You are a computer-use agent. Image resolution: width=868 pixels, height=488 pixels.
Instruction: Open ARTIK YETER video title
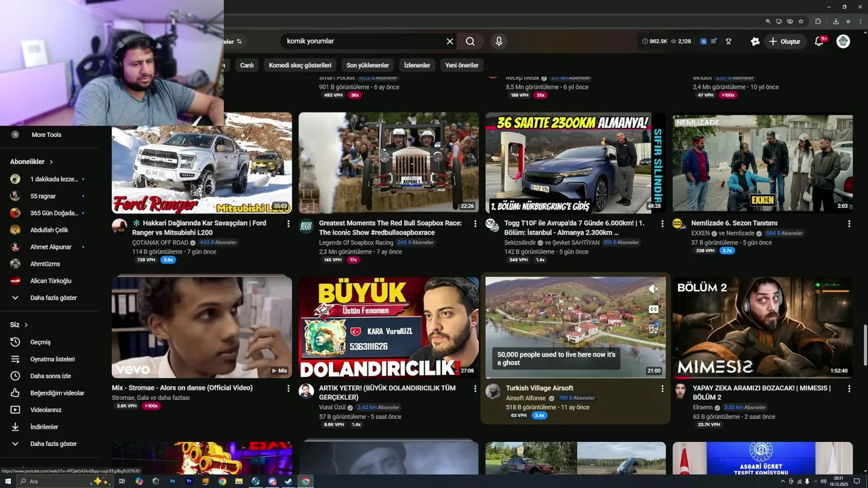[x=387, y=392]
